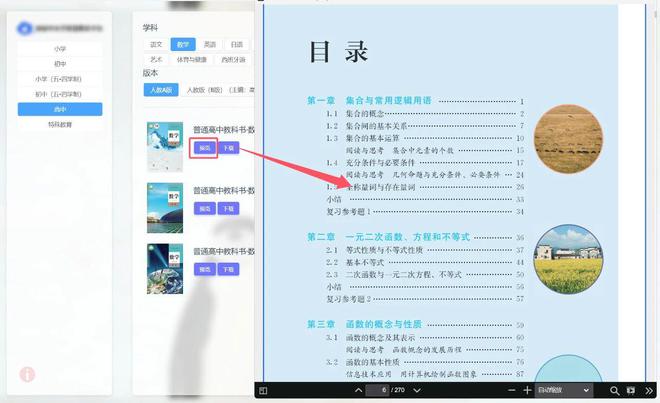
Task: Click the 目录 title on the PDF page
Action: (339, 52)
